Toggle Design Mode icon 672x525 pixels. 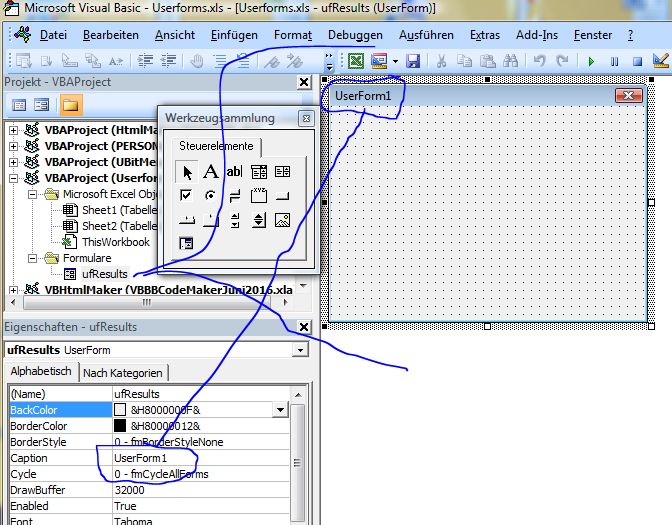660,61
